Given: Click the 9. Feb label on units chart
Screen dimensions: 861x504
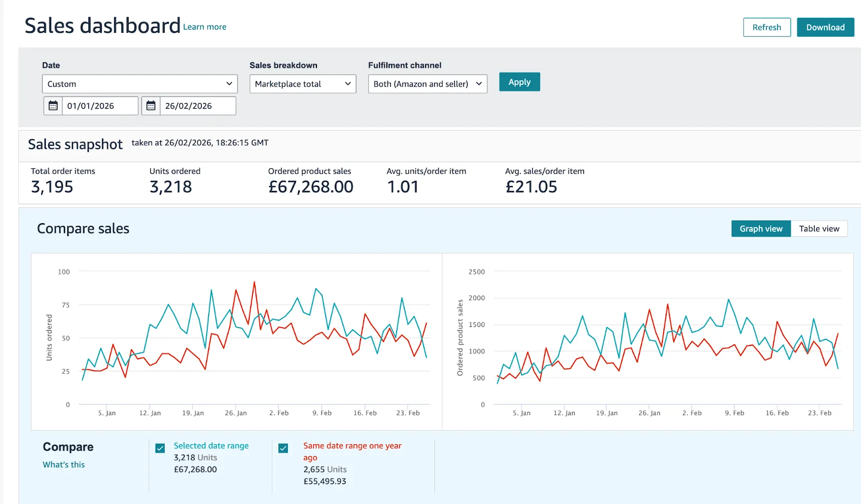Looking at the screenshot, I should (x=322, y=413).
